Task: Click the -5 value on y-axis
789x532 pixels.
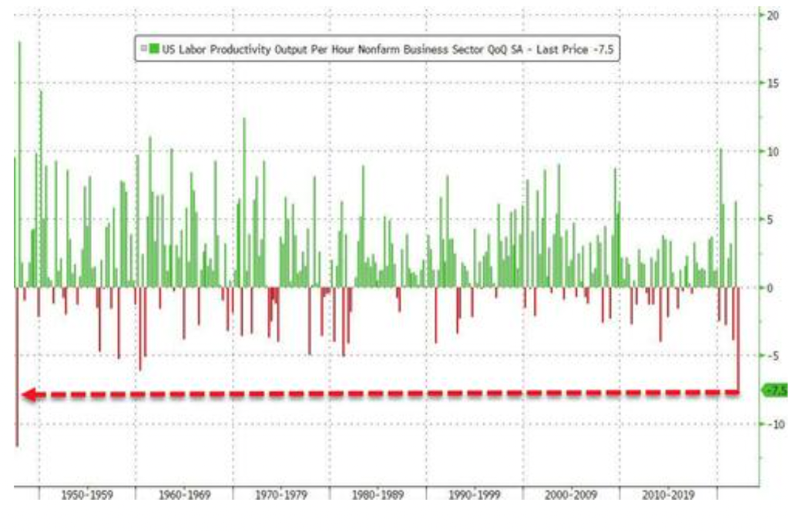Action: 772,356
